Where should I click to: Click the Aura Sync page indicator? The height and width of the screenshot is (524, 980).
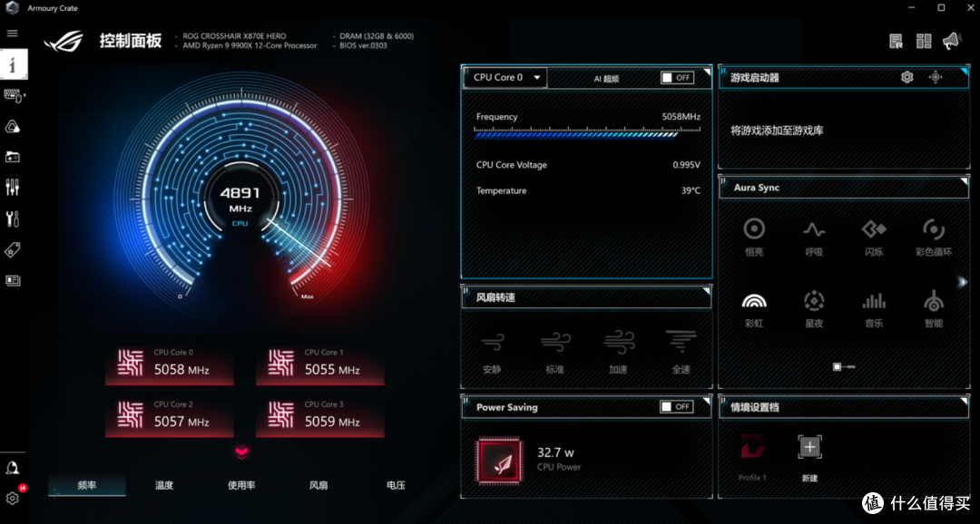click(x=844, y=366)
